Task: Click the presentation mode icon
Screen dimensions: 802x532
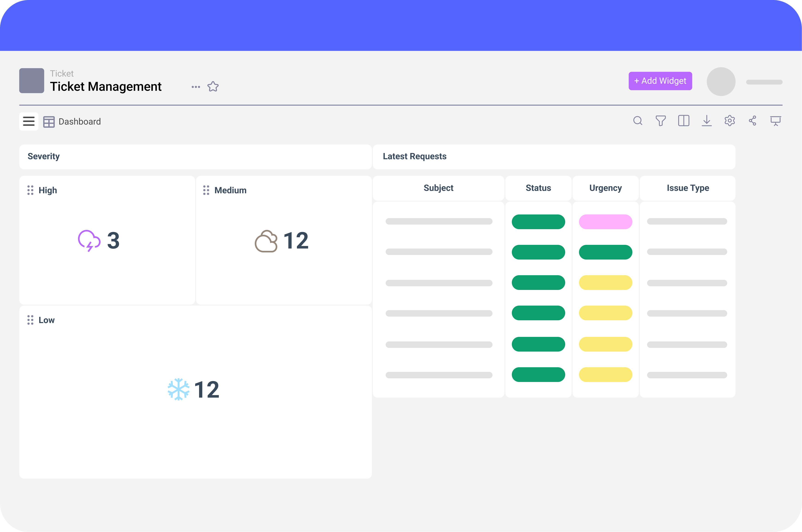Action: 776,121
